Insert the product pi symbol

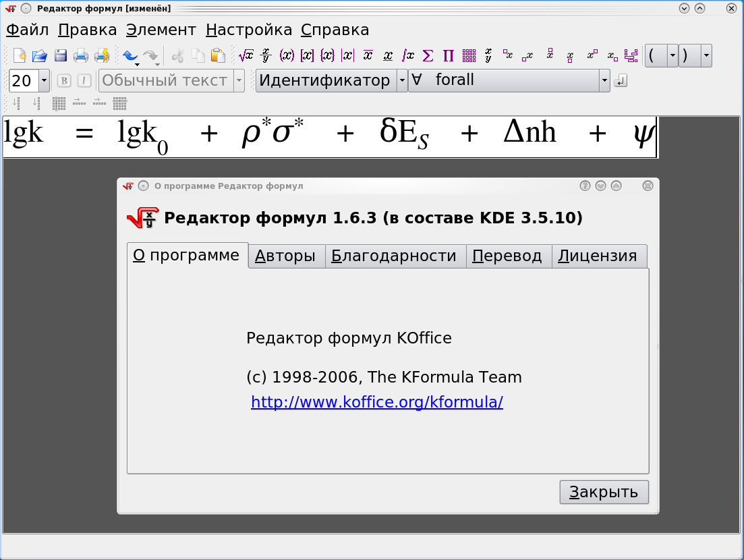(449, 55)
